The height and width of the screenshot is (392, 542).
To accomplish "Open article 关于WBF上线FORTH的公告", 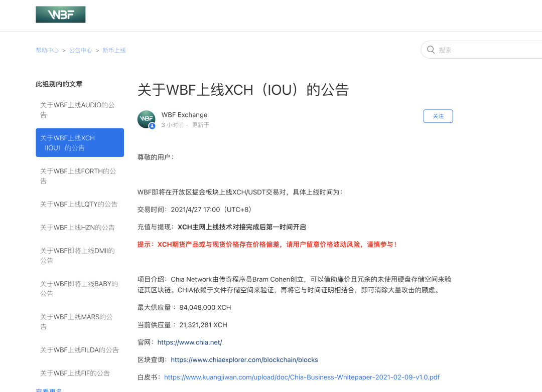I will coord(78,176).
